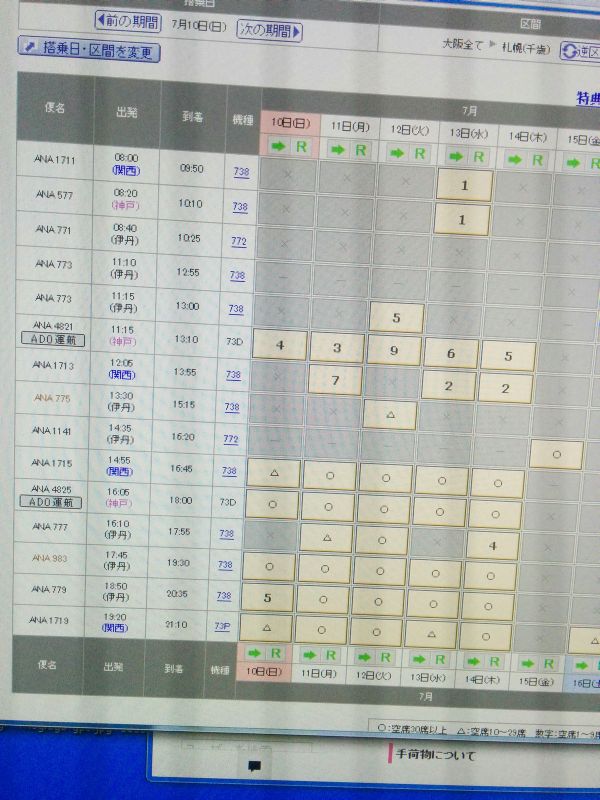Select ANA 4821 cell "3" on 11日
Screen dimensions: 600x800
pos(337,348)
